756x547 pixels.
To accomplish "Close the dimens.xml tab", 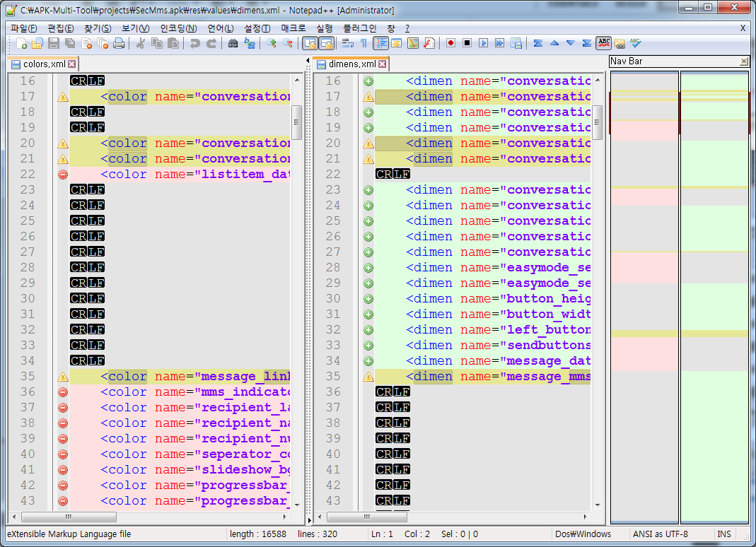I will pyautogui.click(x=382, y=64).
